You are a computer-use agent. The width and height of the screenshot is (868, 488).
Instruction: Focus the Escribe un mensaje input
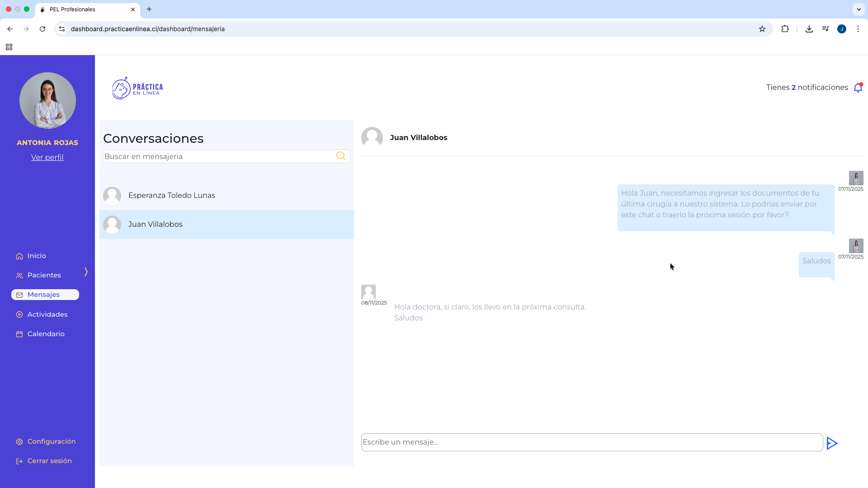[x=591, y=442]
